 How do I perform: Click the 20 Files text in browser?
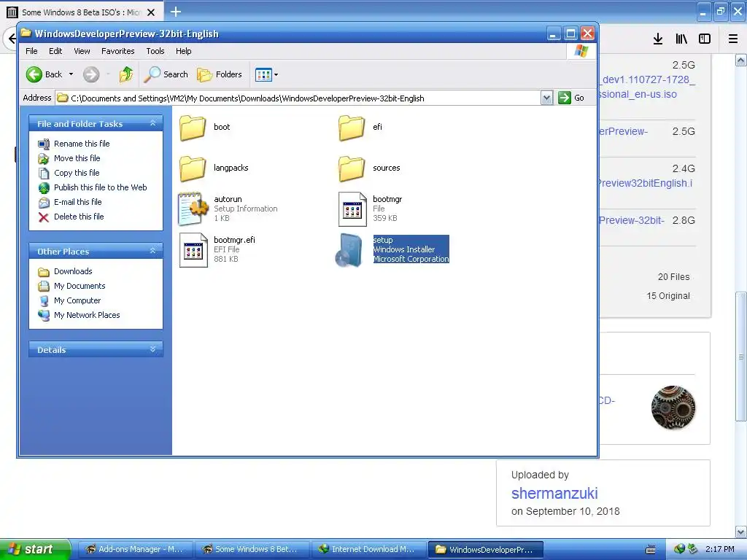(673, 276)
